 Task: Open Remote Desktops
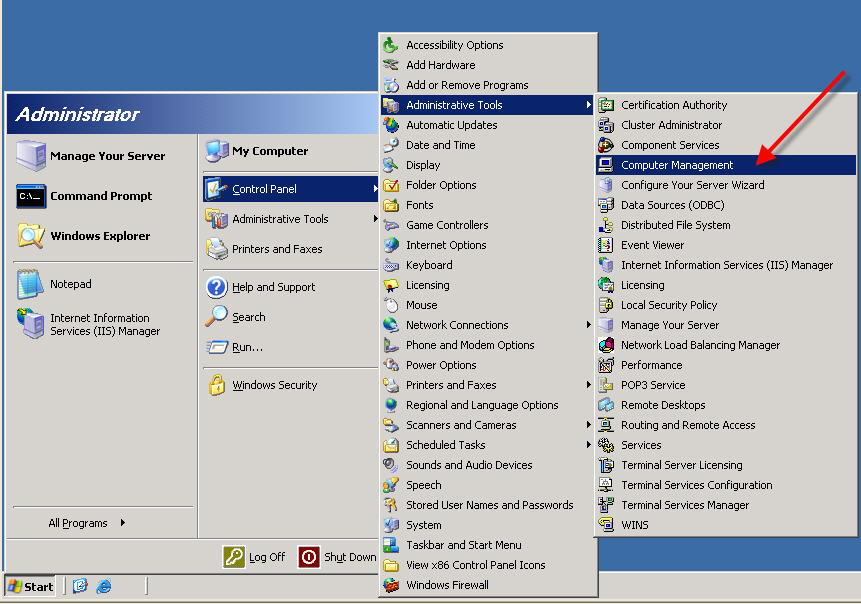pos(725,405)
